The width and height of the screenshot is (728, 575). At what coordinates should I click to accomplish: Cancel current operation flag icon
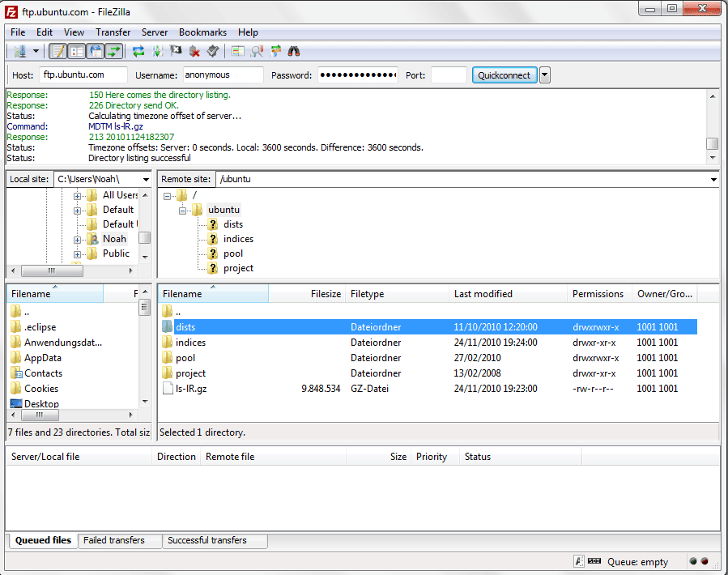click(x=176, y=51)
